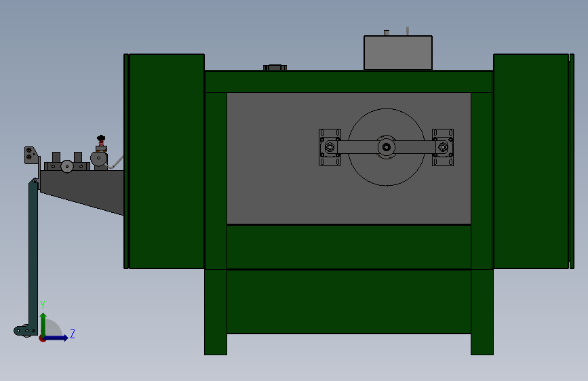The image size is (588, 381).
Task: Select the right bearing block beside the disc
Action: click(x=443, y=147)
